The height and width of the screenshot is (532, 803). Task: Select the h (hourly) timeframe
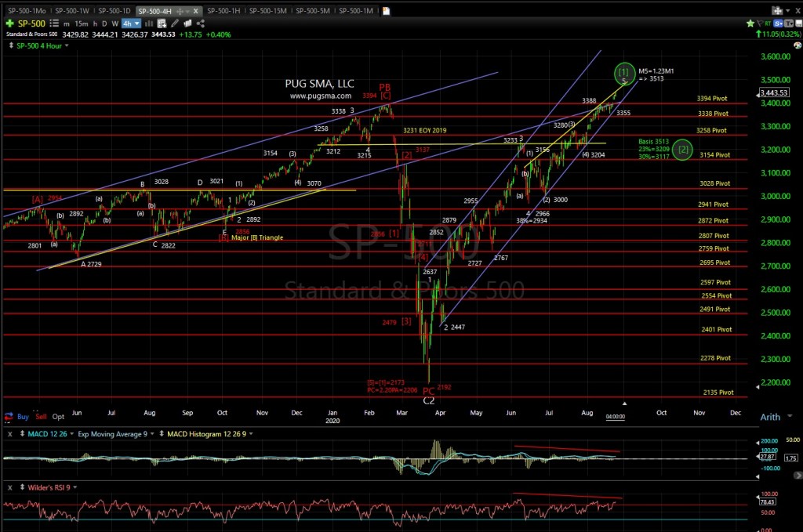(95, 24)
